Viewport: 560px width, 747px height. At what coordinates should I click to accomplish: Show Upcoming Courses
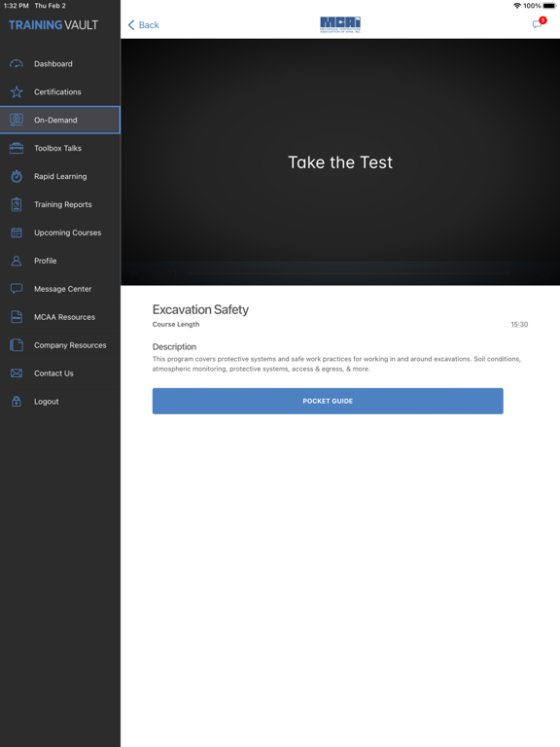click(60, 232)
